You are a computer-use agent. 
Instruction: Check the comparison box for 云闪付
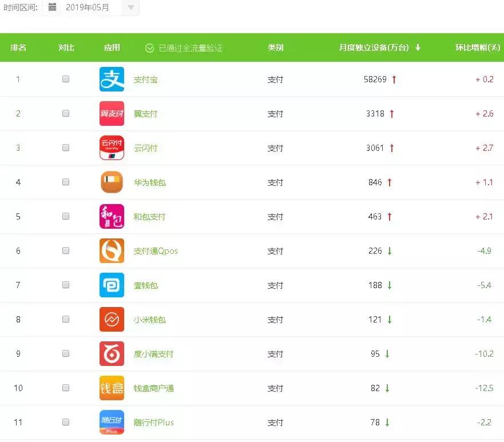click(x=66, y=148)
